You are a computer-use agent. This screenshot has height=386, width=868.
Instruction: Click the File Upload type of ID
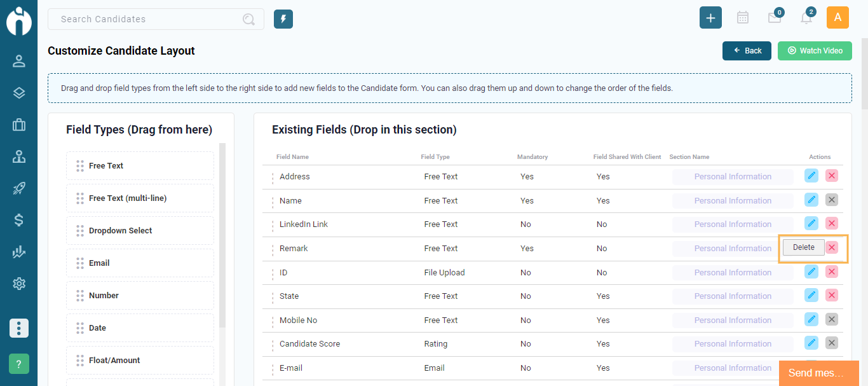[444, 272]
